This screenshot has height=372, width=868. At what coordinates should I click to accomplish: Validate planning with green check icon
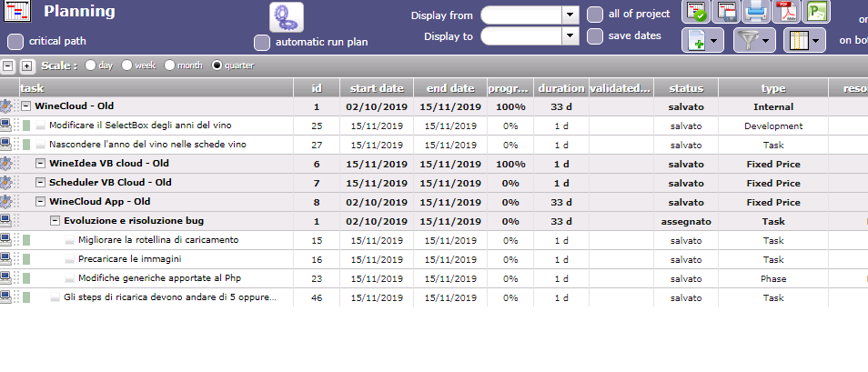point(696,12)
